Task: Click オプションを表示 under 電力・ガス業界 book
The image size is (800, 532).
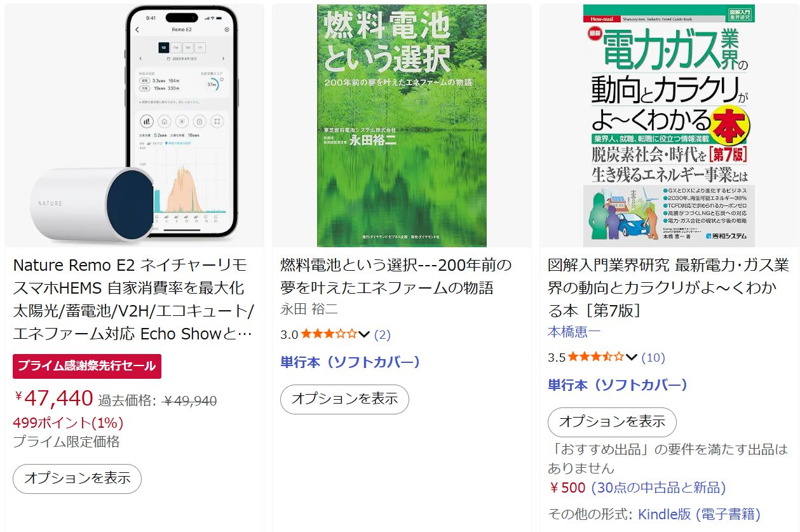Action: [x=612, y=422]
